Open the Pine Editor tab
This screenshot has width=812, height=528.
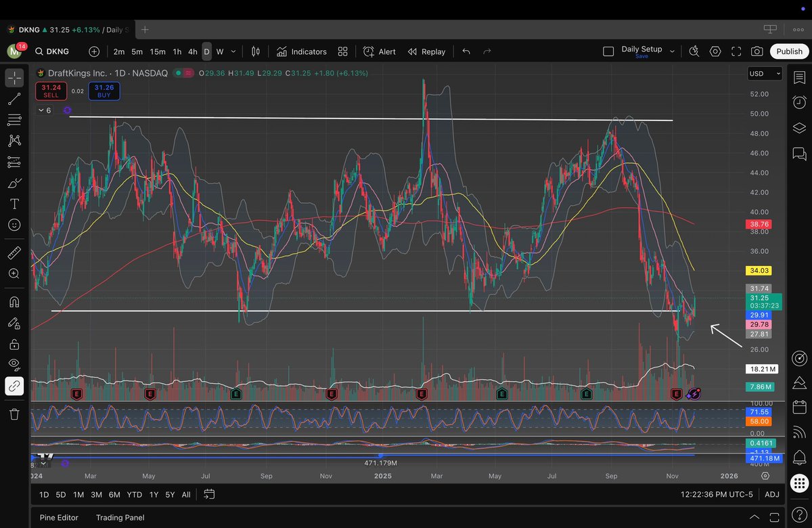[x=59, y=517]
